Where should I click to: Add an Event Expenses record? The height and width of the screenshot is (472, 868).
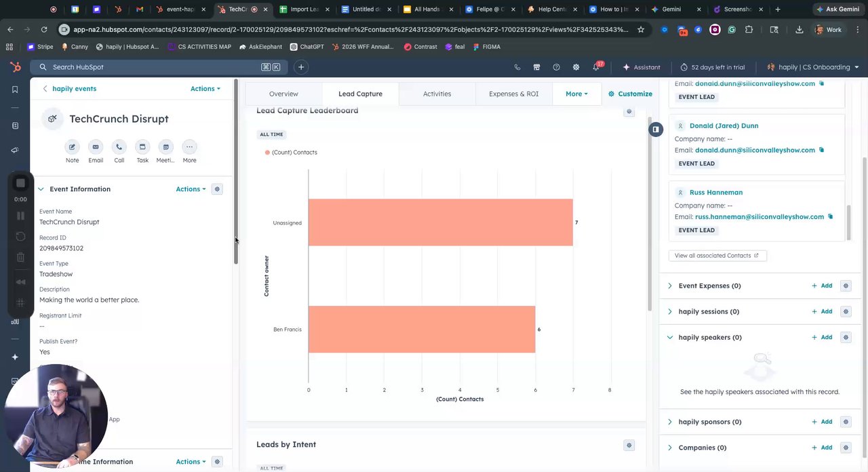pos(822,286)
